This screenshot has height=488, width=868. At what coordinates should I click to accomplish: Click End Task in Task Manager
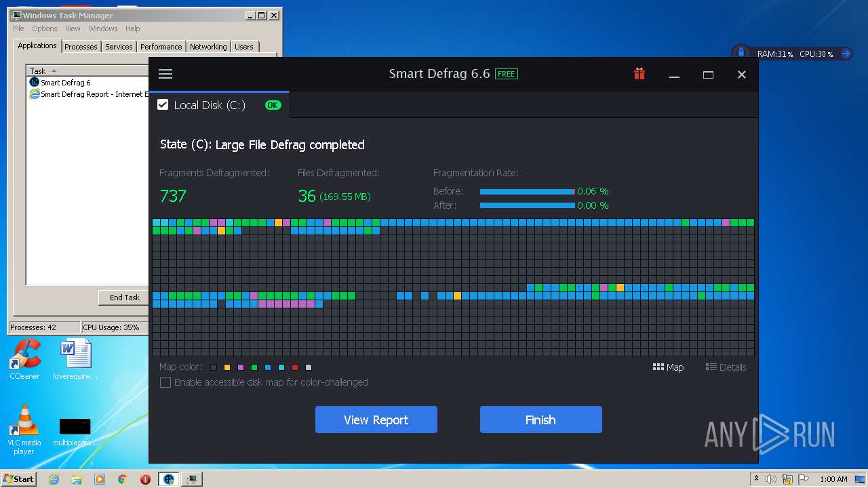click(x=125, y=297)
